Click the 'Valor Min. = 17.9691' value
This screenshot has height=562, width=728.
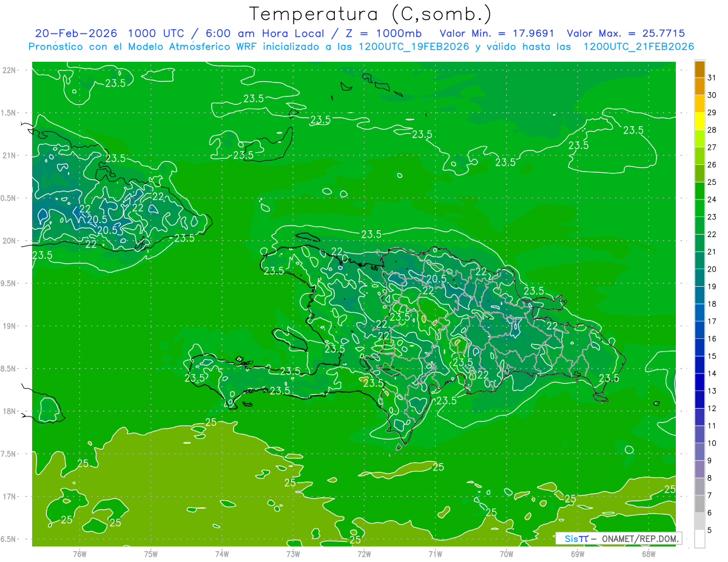coord(497,33)
